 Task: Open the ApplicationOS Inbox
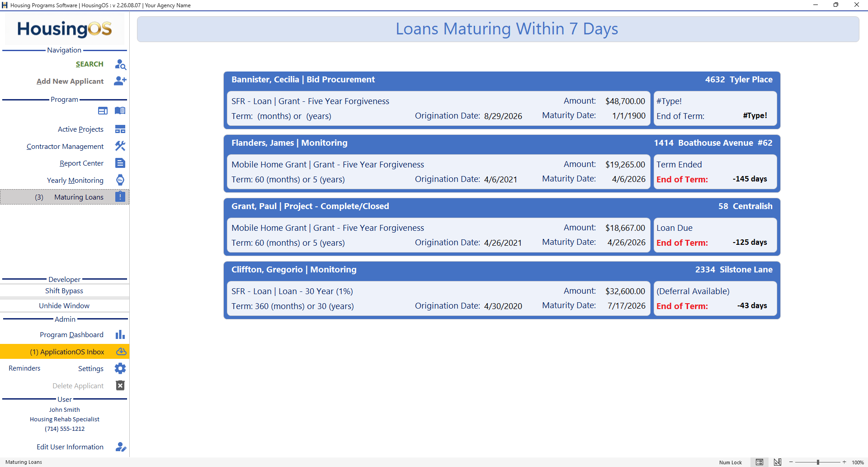pos(65,352)
